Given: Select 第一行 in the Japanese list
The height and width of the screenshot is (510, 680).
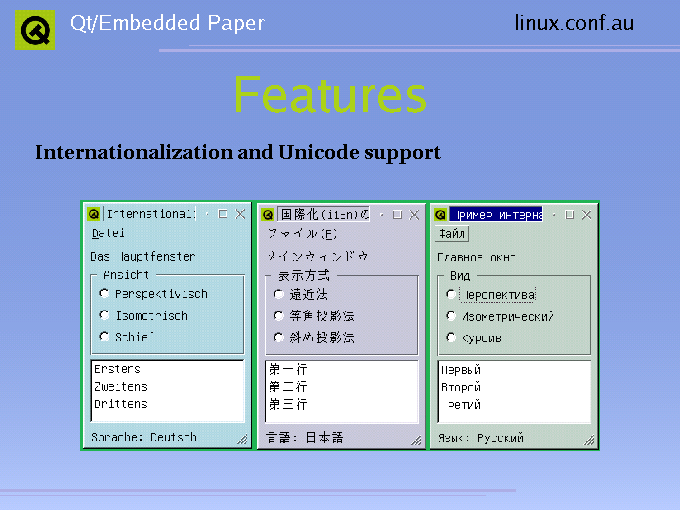Looking at the screenshot, I should click(x=288, y=369).
